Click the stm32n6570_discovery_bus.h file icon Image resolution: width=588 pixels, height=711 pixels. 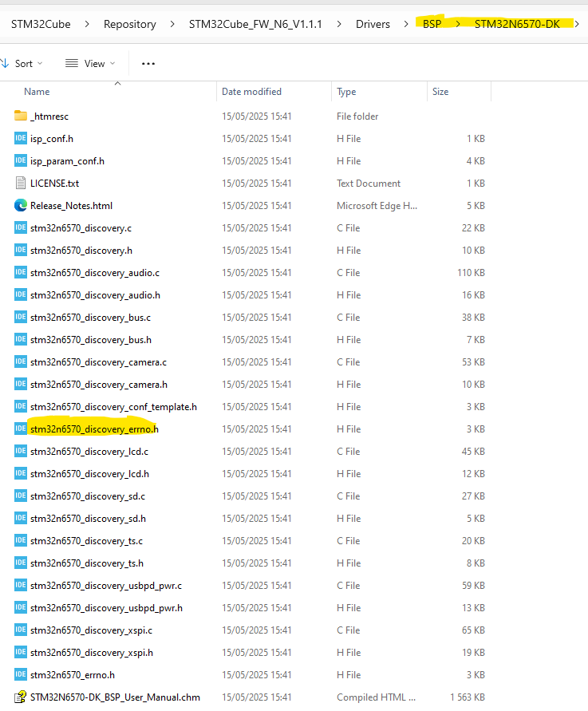point(21,339)
